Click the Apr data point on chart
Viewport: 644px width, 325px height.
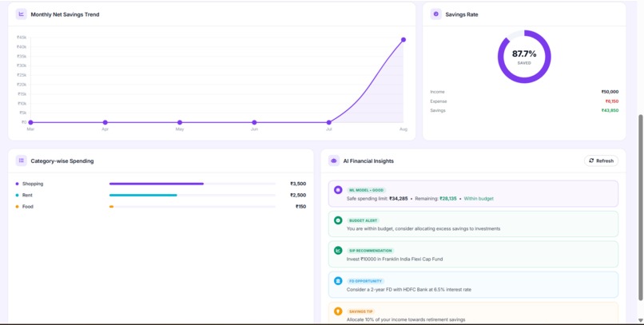(x=105, y=122)
